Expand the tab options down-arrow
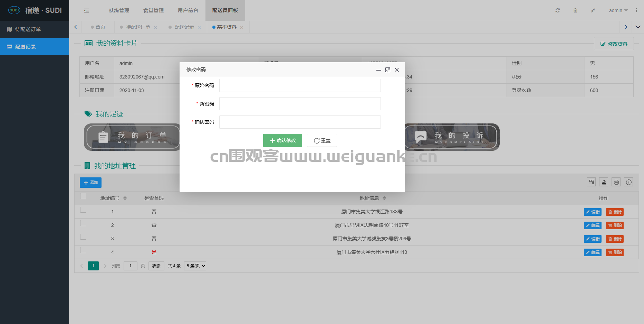This screenshot has width=644, height=324. point(638,27)
